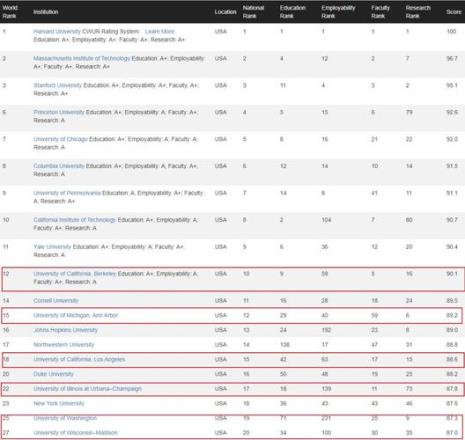
Task: Select University of Washington employability rank 231
Action: click(x=326, y=418)
